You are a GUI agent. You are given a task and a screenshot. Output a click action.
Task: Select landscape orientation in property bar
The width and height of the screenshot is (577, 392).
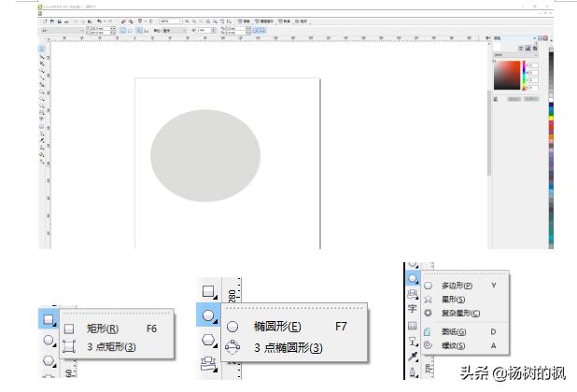[130, 31]
